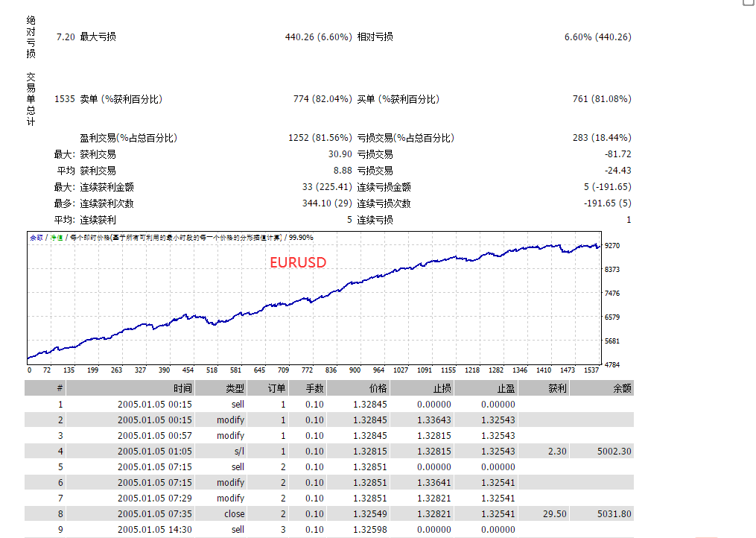Click the value 344.10 (29)
Viewport: 756px width, 538px height.
[328, 203]
